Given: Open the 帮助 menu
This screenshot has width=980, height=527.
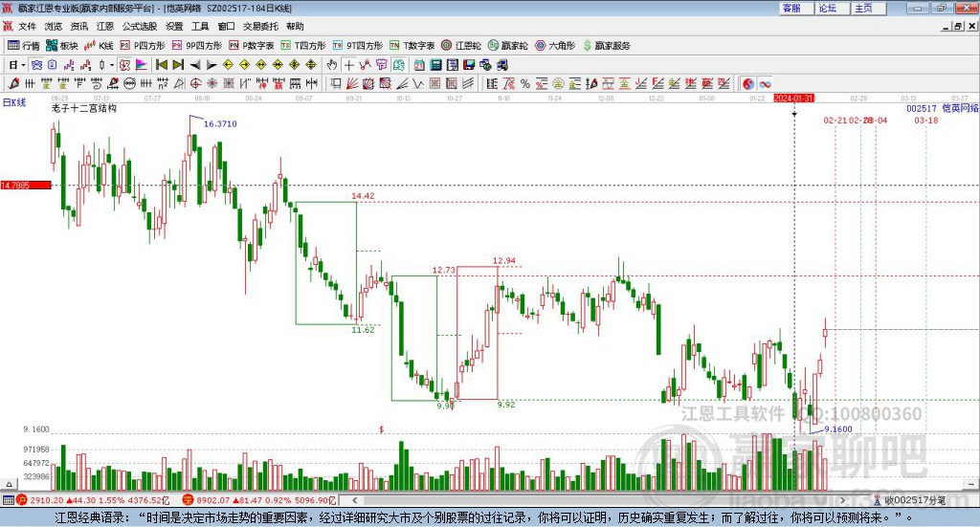Looking at the screenshot, I should [295, 26].
